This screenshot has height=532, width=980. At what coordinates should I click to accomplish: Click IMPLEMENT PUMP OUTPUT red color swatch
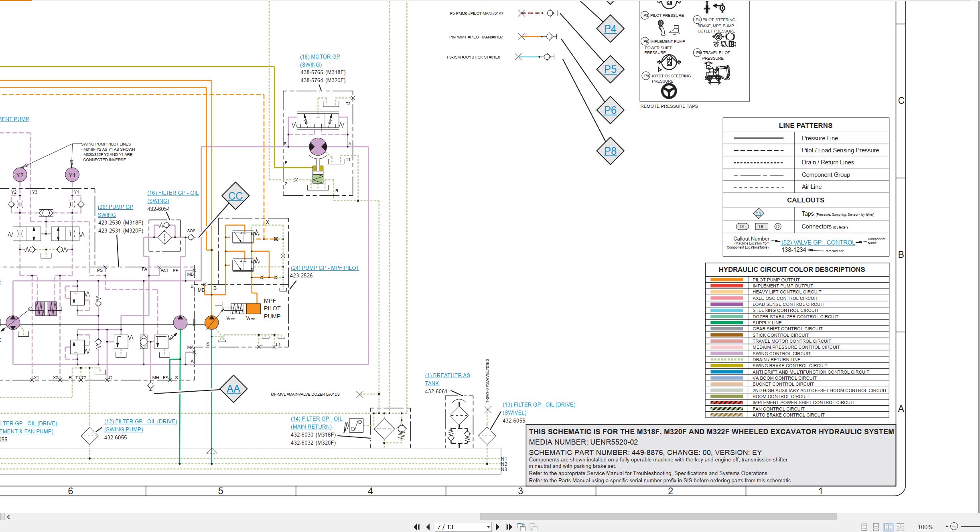pos(726,286)
